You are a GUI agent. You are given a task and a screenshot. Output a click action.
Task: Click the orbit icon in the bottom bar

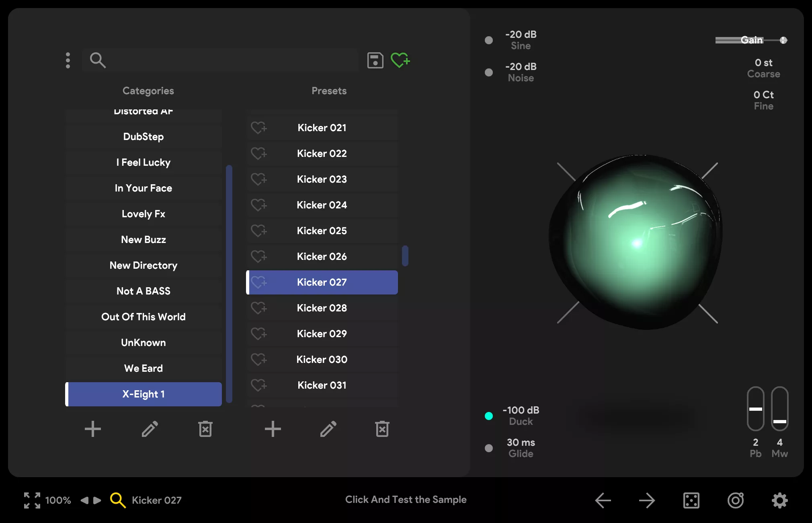(735, 500)
